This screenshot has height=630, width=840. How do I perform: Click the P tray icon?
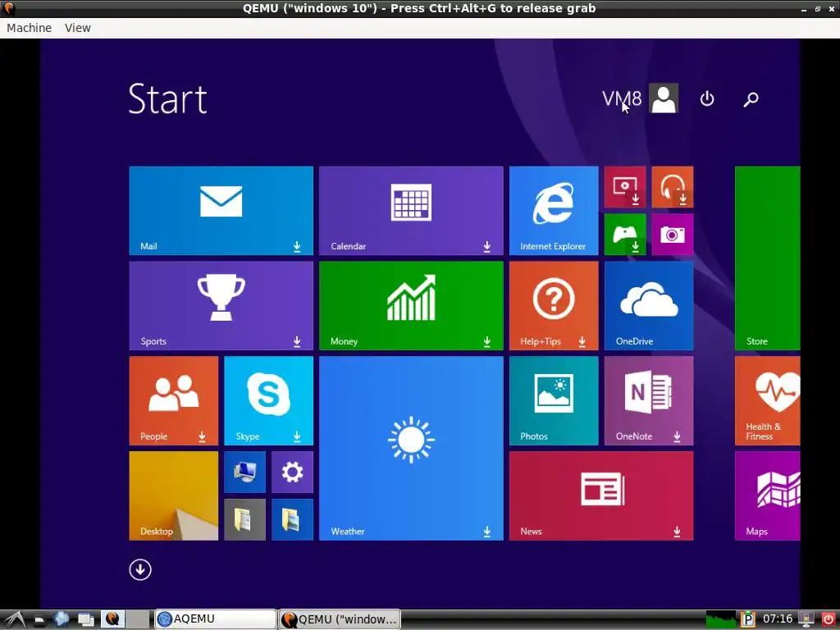tap(748, 619)
